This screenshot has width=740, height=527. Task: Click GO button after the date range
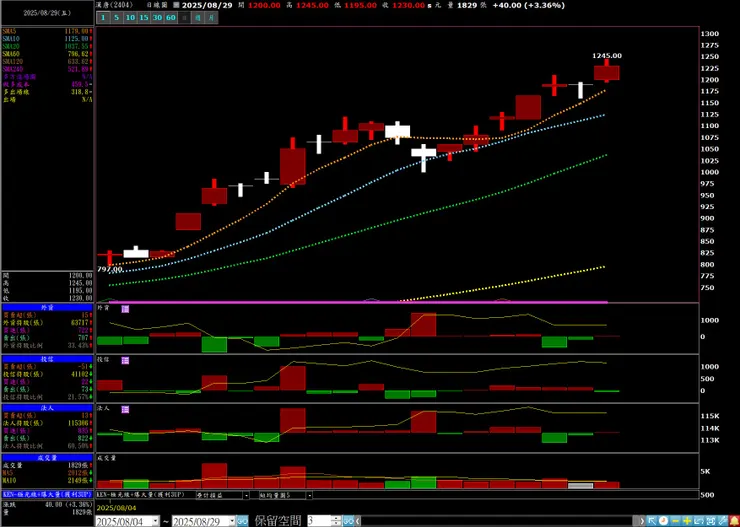tap(242, 521)
